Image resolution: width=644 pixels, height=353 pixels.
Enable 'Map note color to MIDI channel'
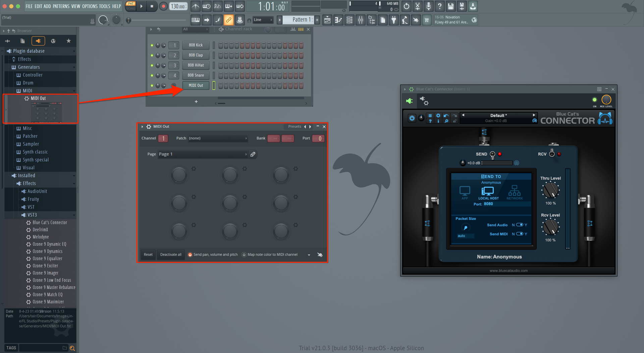pyautogui.click(x=244, y=254)
